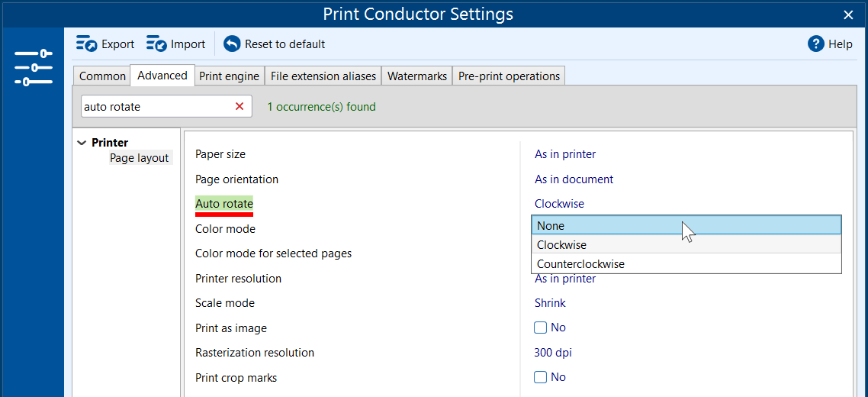Pick the Clockwise option in dropdown list
The width and height of the screenshot is (868, 397).
[x=561, y=245]
